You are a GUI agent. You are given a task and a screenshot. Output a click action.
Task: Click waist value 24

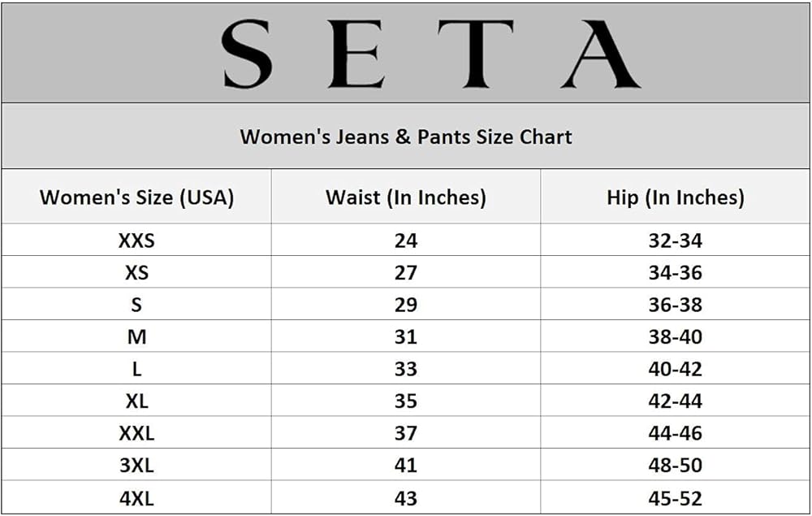(406, 241)
